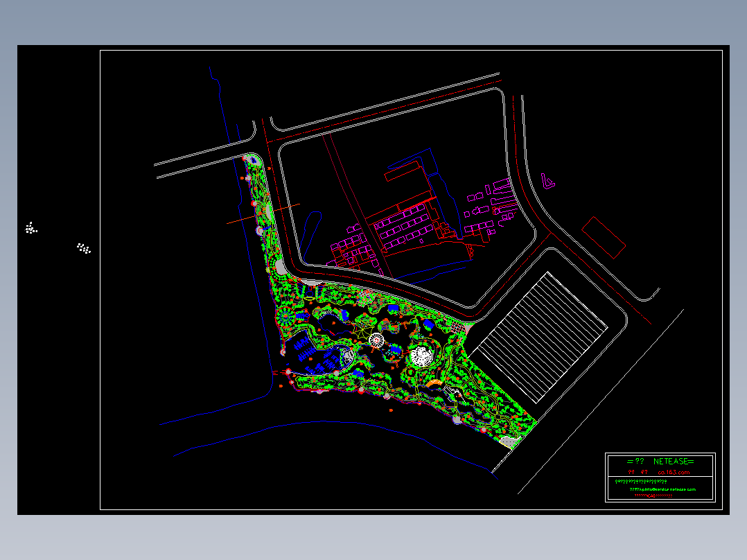Click the large white circular plaza in park
The height and width of the screenshot is (560, 747).
[x=421, y=356]
